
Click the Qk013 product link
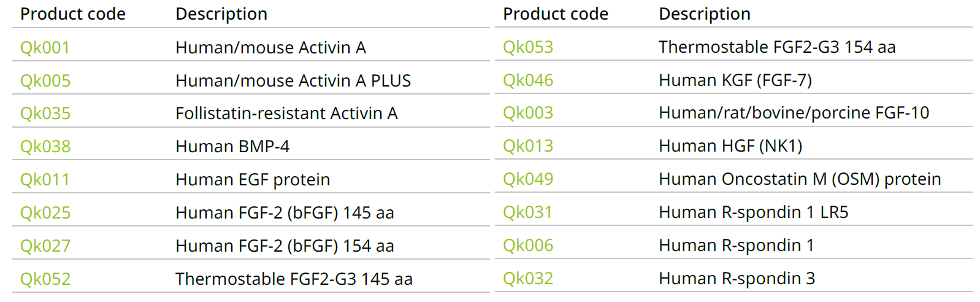tap(528, 146)
